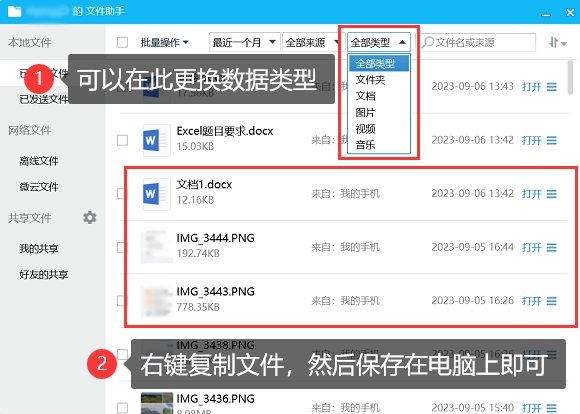Open 好友的共享 in sidebar
580x414 pixels.
coord(44,275)
